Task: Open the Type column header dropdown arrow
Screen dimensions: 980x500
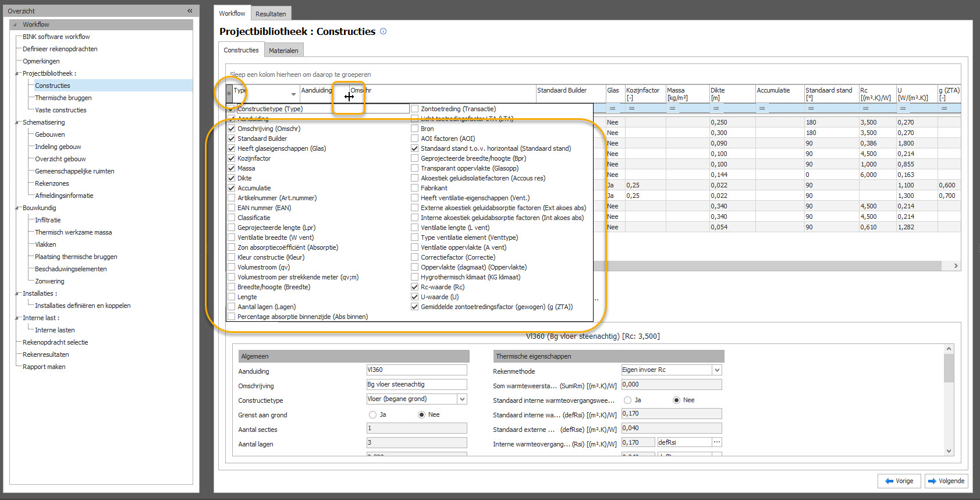Action: pos(293,94)
